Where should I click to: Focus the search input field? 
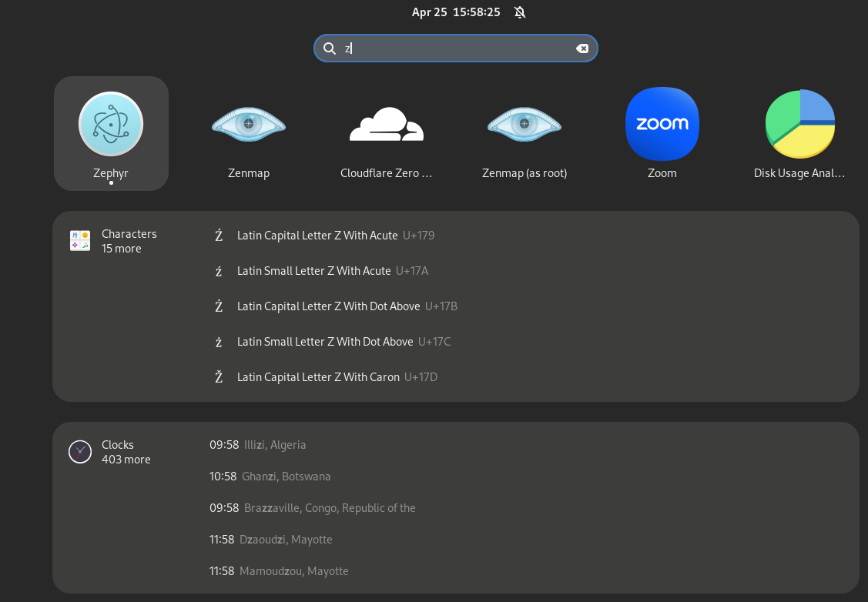point(456,48)
